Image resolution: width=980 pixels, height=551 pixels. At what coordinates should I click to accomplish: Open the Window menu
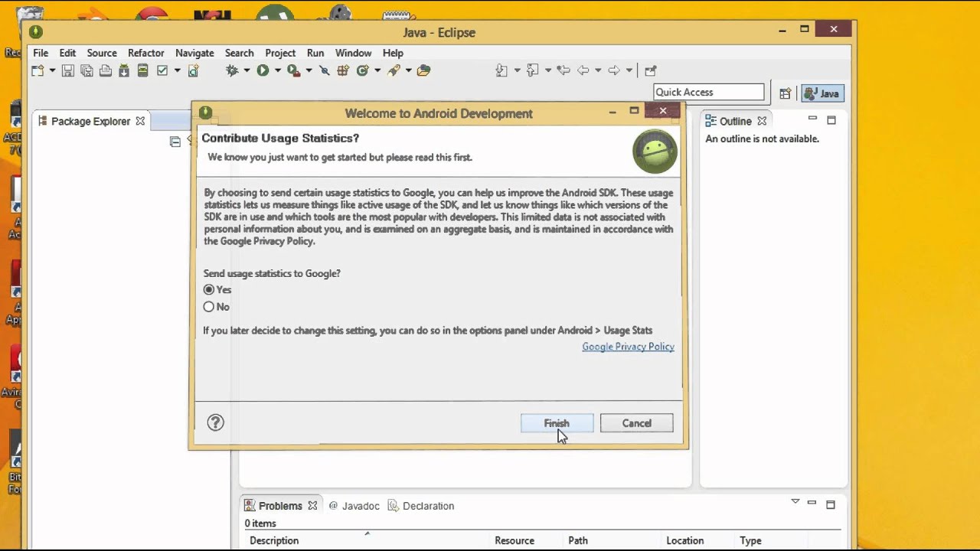pos(353,53)
